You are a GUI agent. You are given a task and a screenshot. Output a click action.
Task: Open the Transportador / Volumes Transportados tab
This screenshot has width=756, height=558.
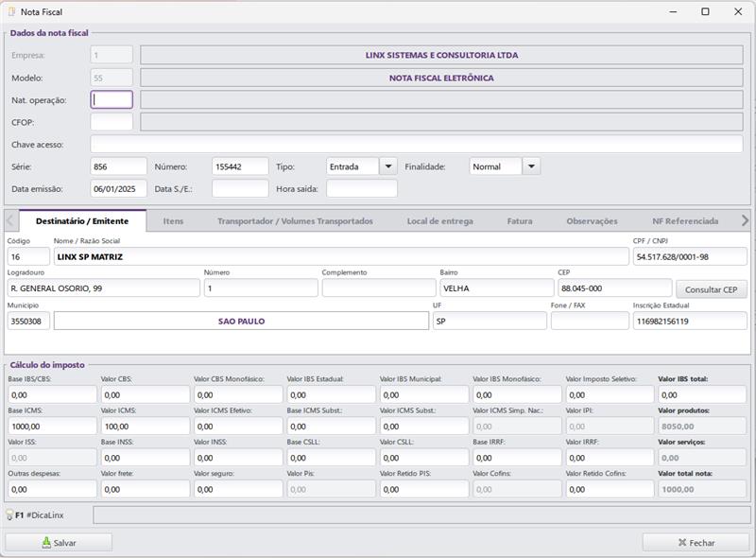(295, 221)
